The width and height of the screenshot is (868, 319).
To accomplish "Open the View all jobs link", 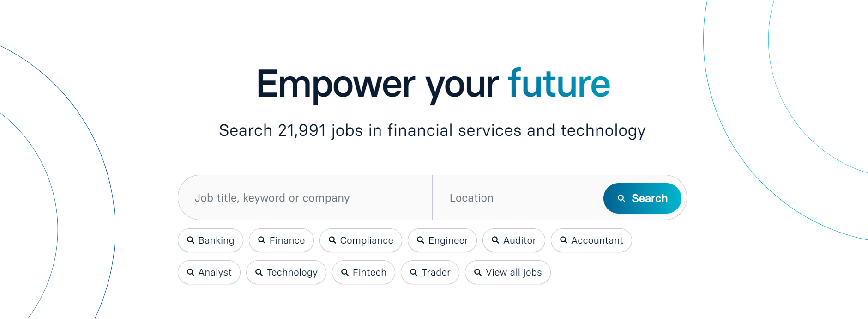I will pos(513,272).
